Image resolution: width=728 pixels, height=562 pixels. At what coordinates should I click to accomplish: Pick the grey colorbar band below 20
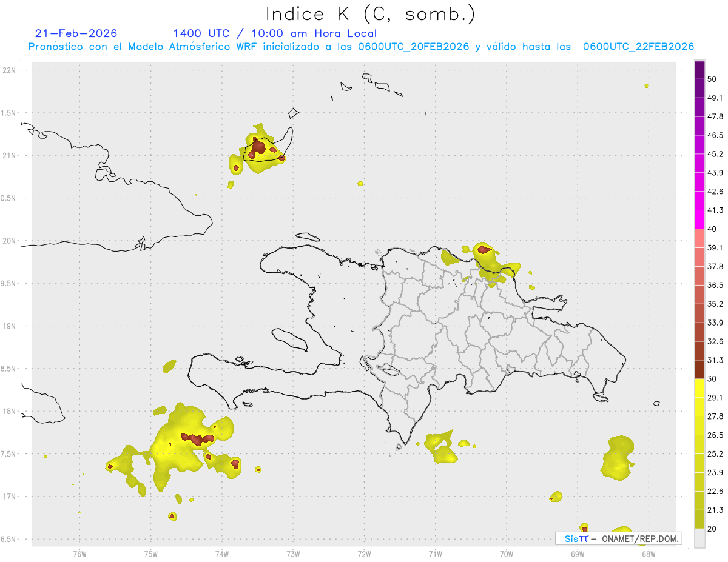tap(699, 538)
